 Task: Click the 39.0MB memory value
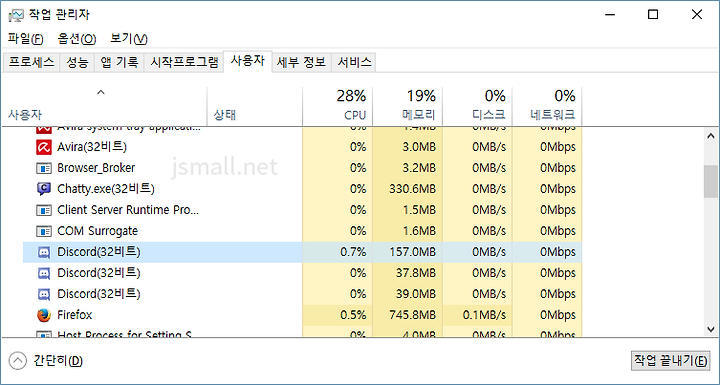[x=416, y=294]
